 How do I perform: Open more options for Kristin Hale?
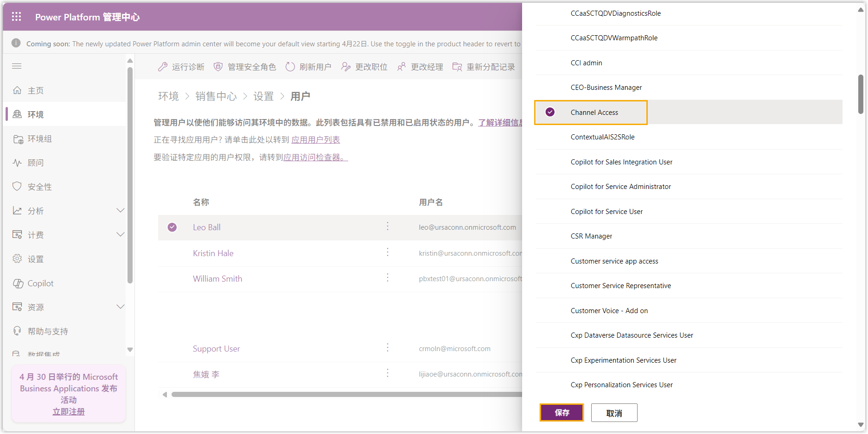click(x=388, y=252)
